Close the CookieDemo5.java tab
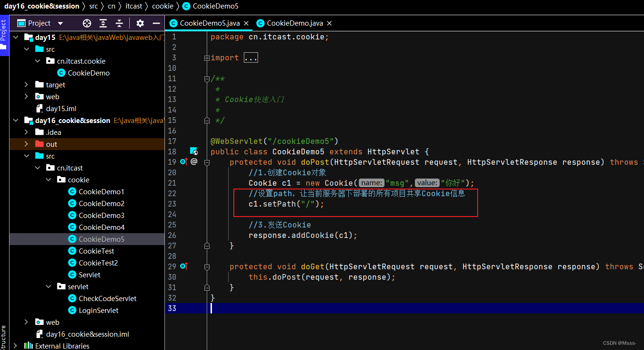Image resolution: width=644 pixels, height=350 pixels. 246,23
